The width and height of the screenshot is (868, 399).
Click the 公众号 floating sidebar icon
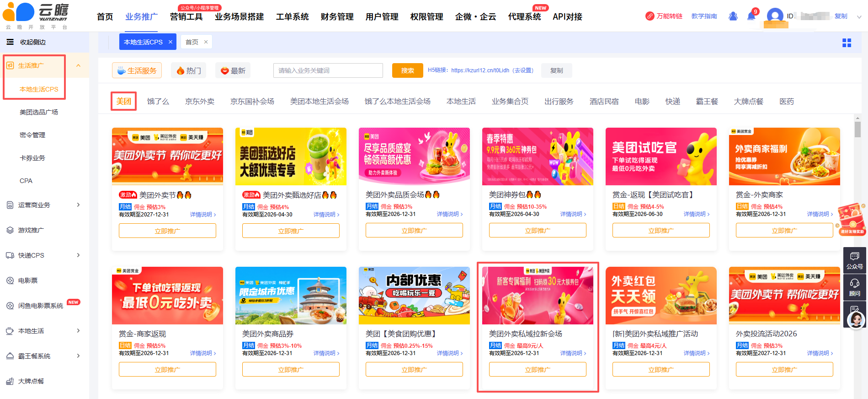point(854,260)
